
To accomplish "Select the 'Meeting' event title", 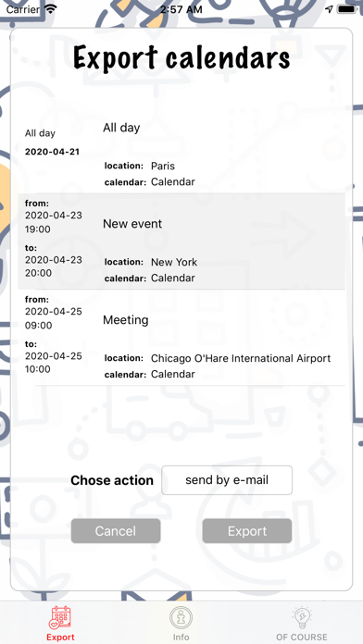I will coord(125,320).
